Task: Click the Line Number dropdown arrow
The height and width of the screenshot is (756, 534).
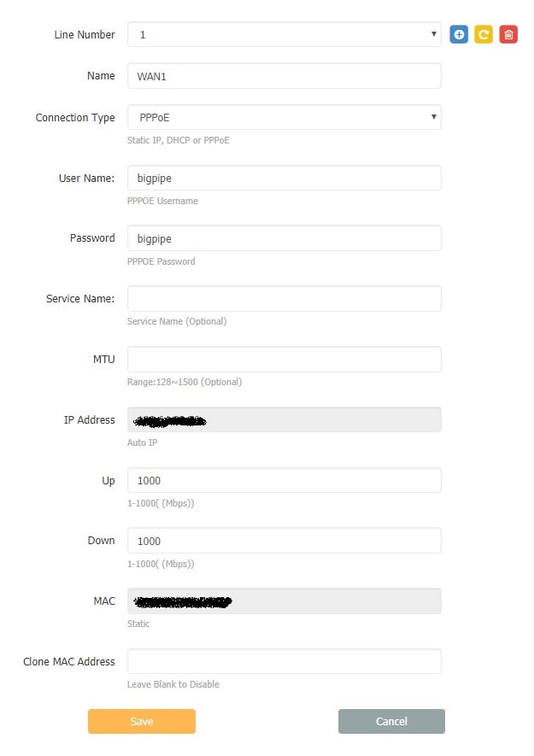Action: pyautogui.click(x=434, y=34)
